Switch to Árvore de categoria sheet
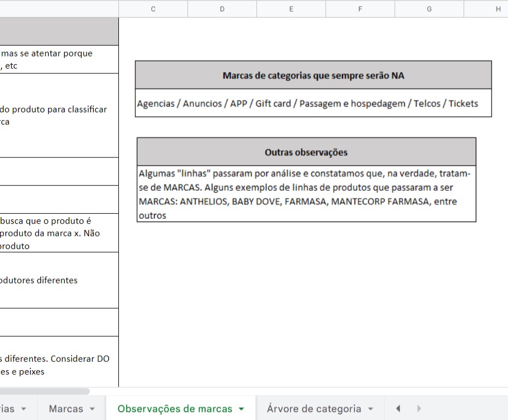Image resolution: width=508 pixels, height=420 pixels. (x=313, y=409)
